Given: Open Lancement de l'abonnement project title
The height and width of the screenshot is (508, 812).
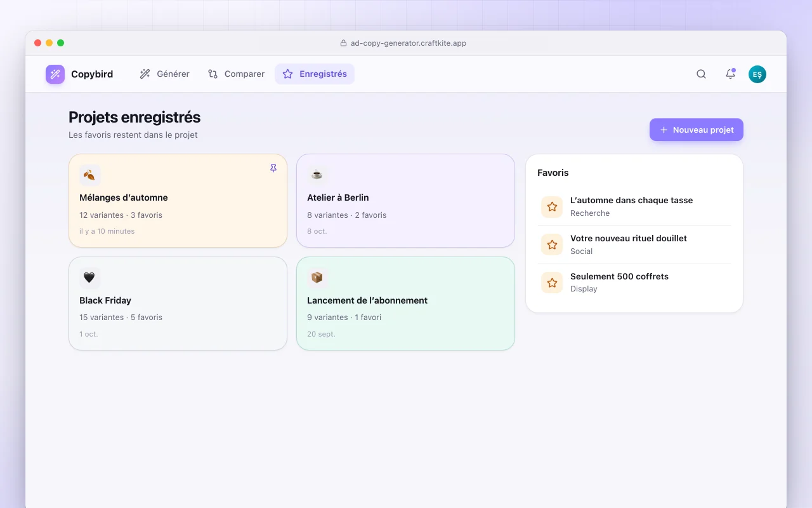Looking at the screenshot, I should coord(367,300).
